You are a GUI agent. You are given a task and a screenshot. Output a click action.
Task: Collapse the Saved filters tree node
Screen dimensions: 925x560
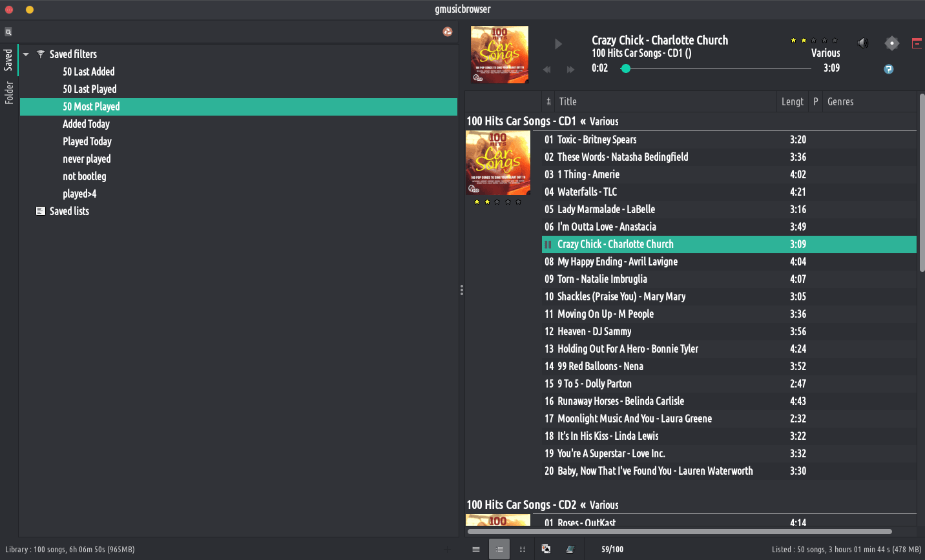tap(26, 54)
